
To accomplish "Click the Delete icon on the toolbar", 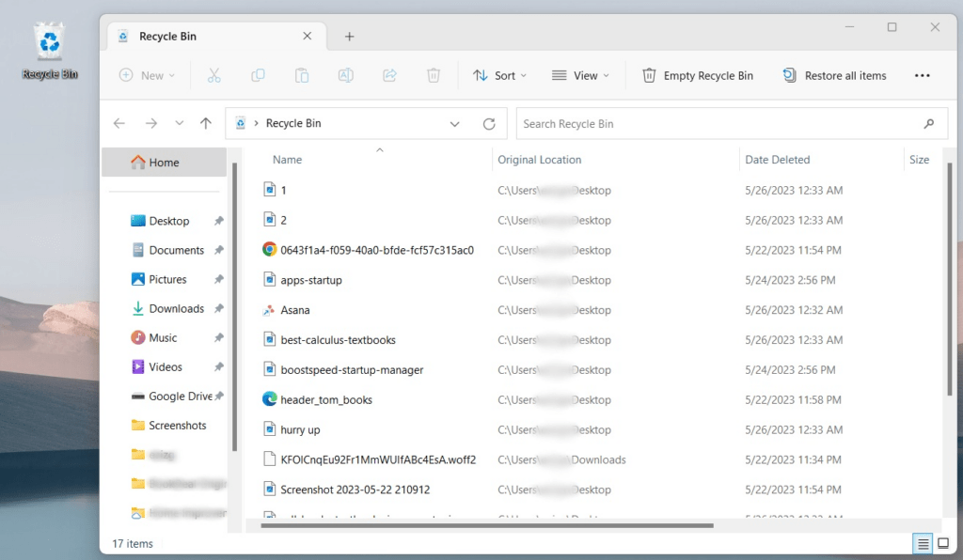I will [434, 75].
